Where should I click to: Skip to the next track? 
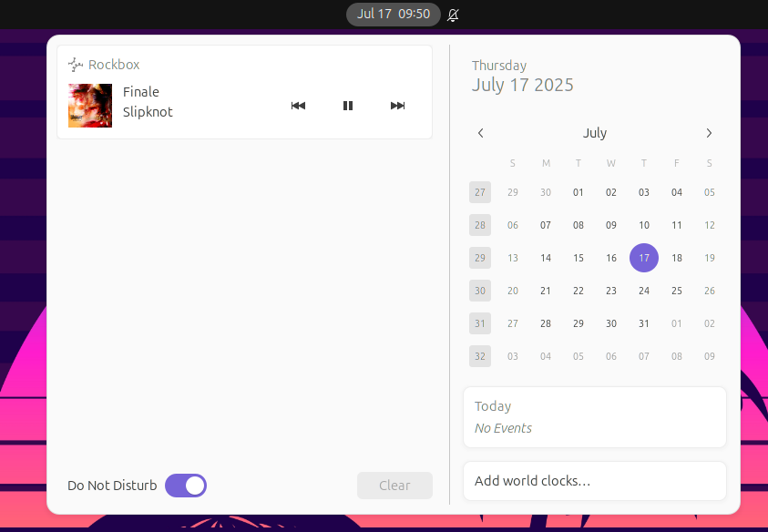(x=397, y=106)
